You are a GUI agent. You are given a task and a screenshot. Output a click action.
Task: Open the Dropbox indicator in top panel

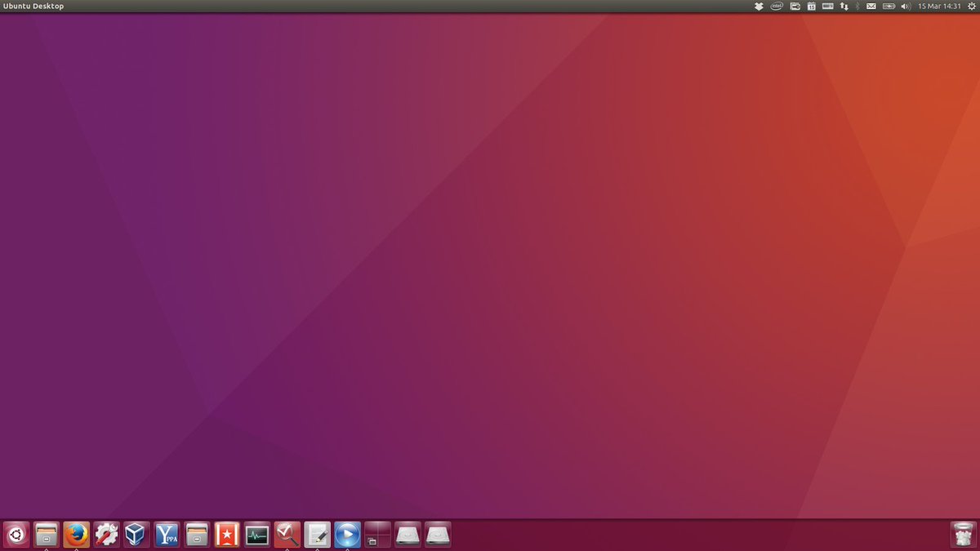[759, 6]
